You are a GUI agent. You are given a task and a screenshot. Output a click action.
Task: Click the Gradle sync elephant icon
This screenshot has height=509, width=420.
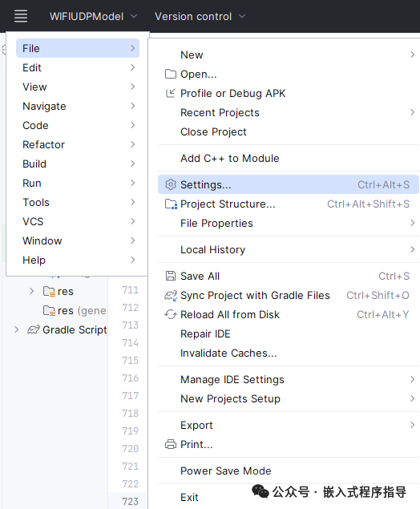pos(171,296)
